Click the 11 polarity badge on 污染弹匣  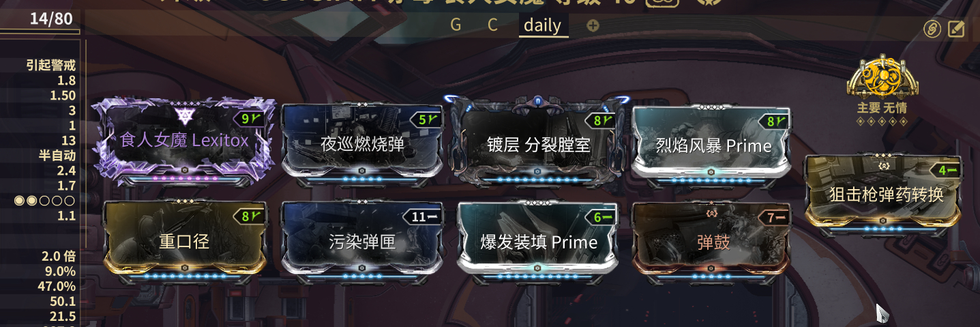pyautogui.click(x=424, y=217)
